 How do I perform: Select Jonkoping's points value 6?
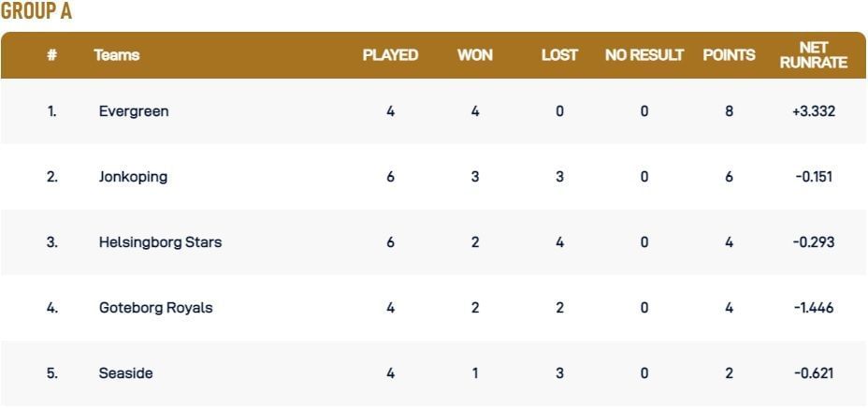(x=729, y=177)
